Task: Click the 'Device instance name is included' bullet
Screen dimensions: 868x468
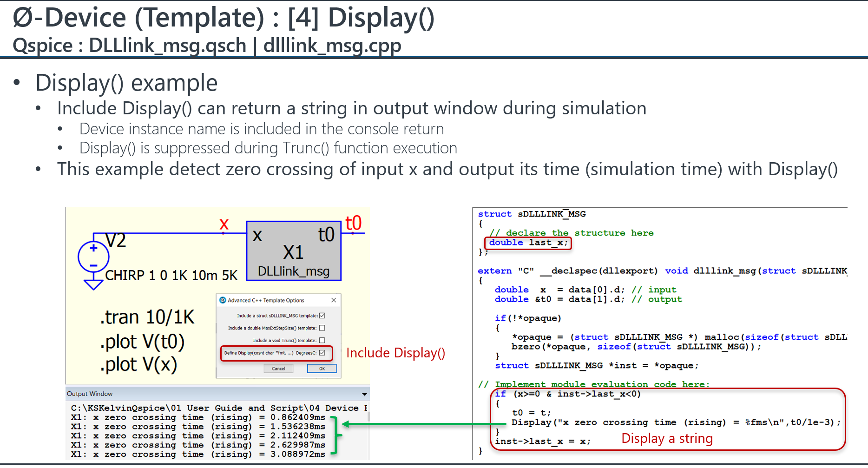Action: [x=262, y=129]
